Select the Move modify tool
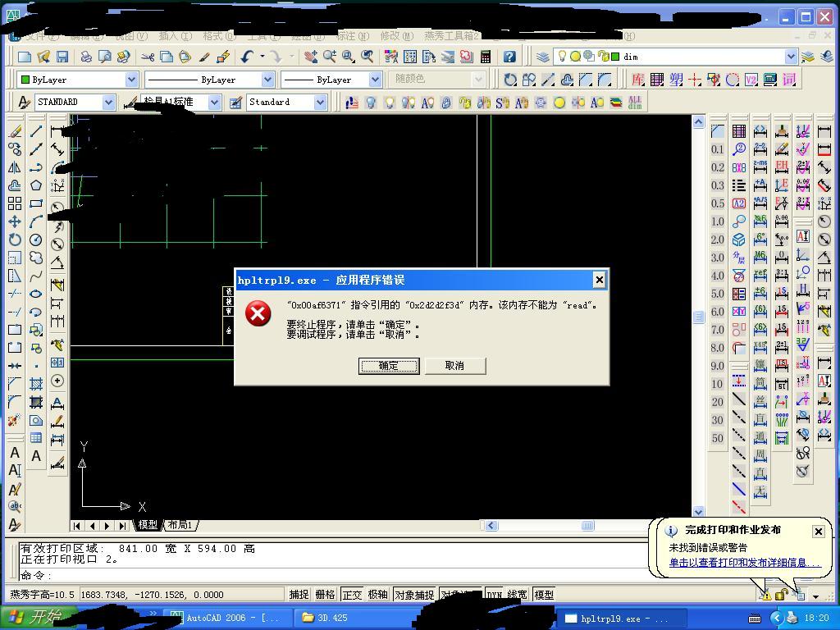The width and height of the screenshot is (840, 630). point(15,221)
